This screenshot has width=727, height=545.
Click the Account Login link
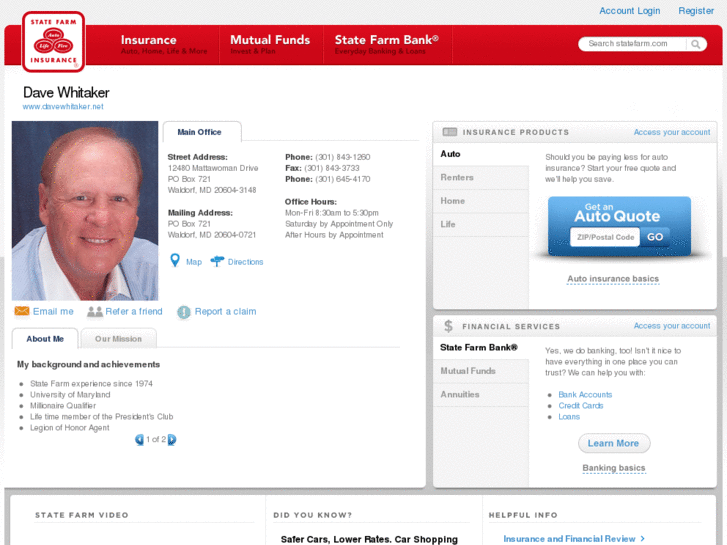(x=630, y=11)
